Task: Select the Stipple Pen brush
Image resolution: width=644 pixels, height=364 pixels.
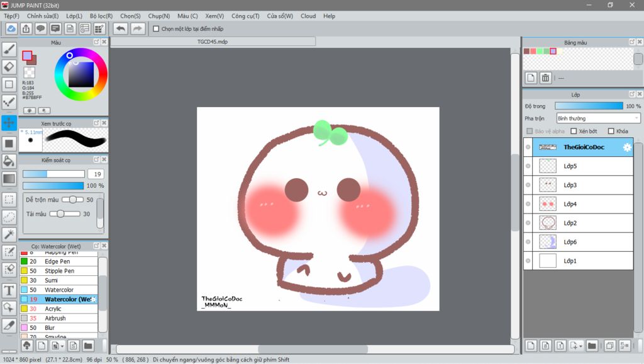Action: coord(58,271)
